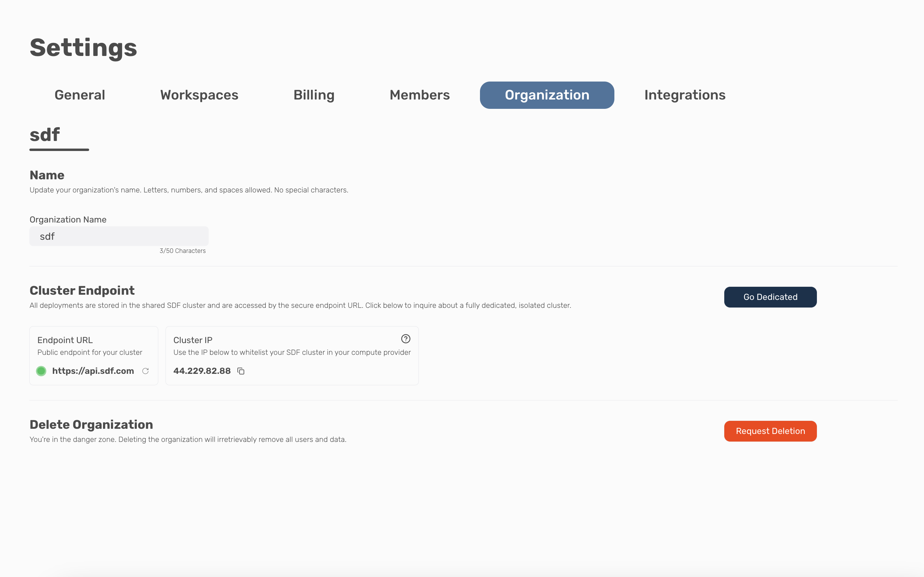
Task: Click 'All deployments are stored' description text
Action: [300, 305]
